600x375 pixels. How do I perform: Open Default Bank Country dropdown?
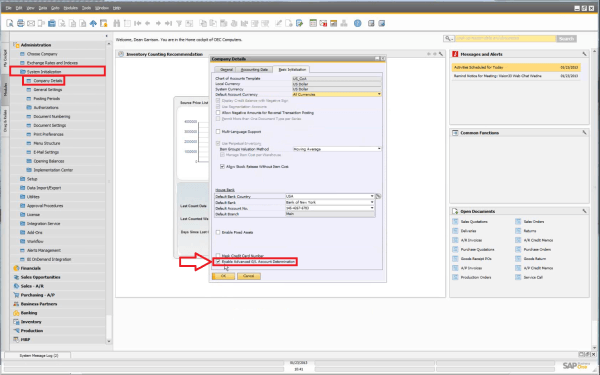(x=372, y=196)
